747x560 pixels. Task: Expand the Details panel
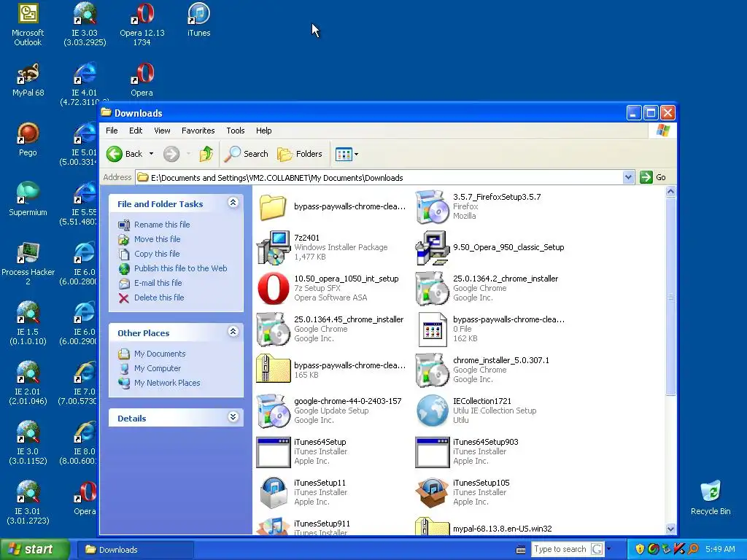click(x=233, y=417)
